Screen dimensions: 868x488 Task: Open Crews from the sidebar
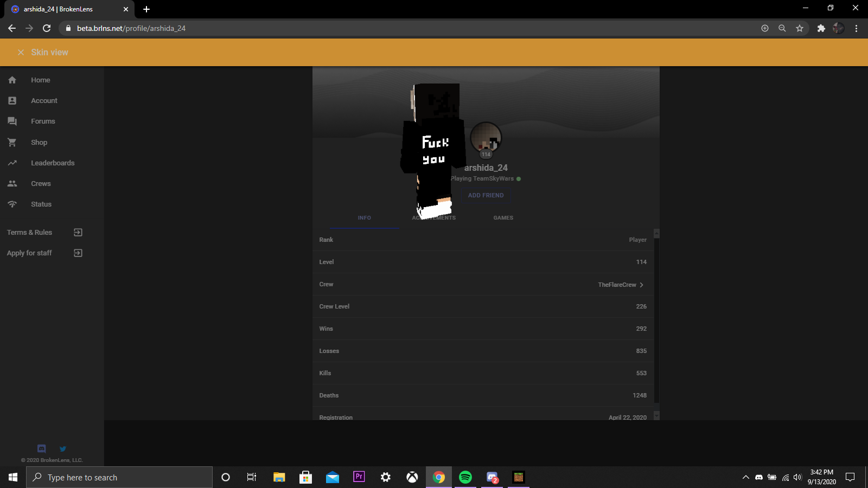[x=41, y=183]
